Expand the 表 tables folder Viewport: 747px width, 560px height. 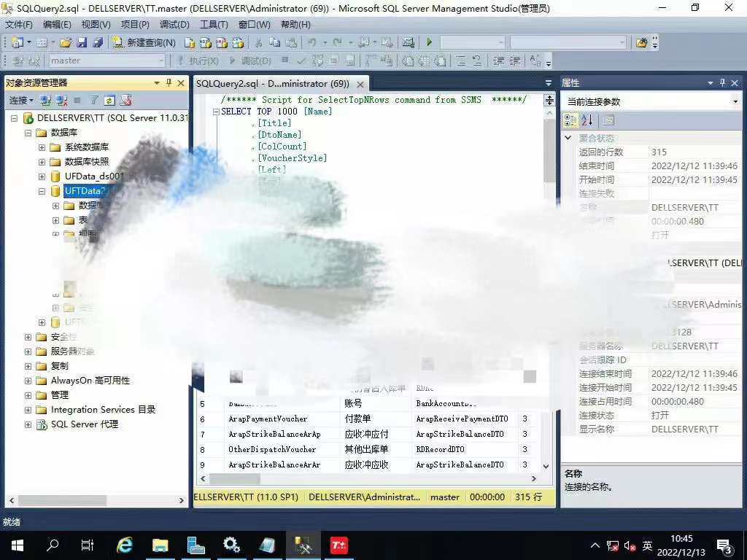pos(55,220)
